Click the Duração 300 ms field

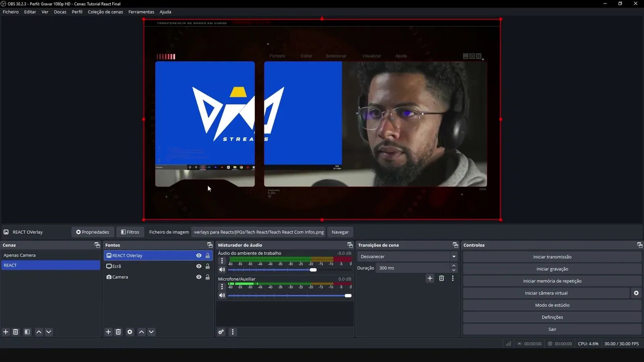[x=412, y=268]
